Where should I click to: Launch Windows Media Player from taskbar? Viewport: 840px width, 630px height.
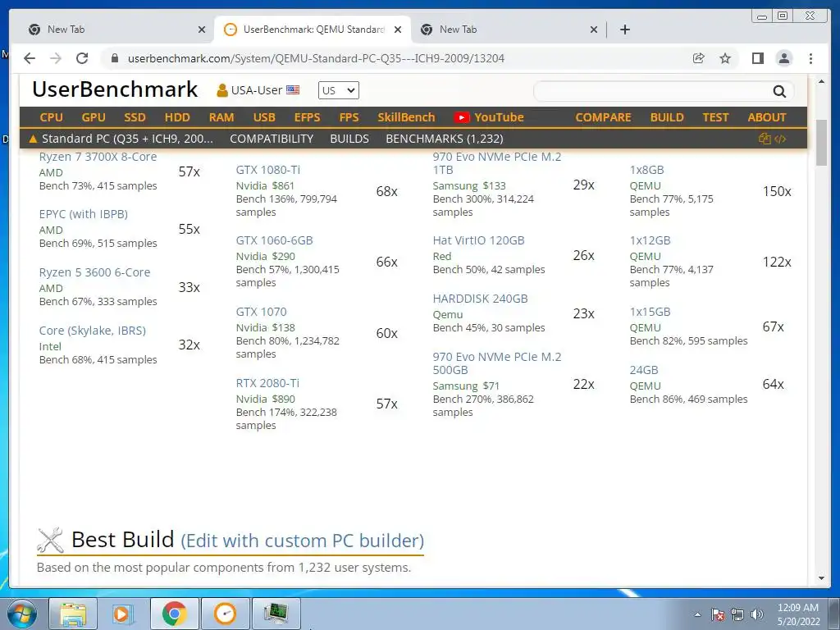click(123, 614)
